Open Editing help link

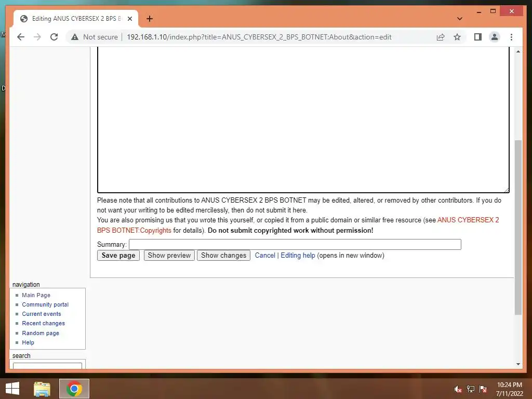click(298, 255)
